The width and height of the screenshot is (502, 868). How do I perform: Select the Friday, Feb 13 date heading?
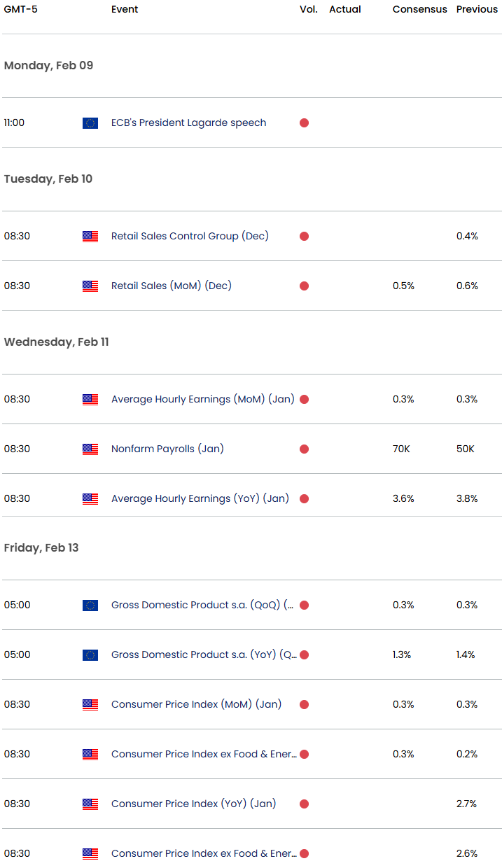click(41, 548)
